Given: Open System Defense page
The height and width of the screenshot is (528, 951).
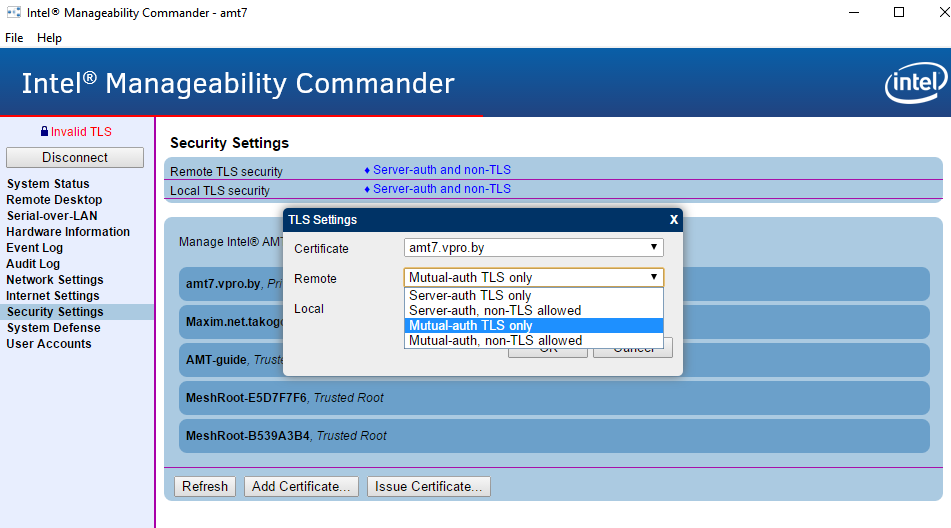Looking at the screenshot, I should (53, 328).
